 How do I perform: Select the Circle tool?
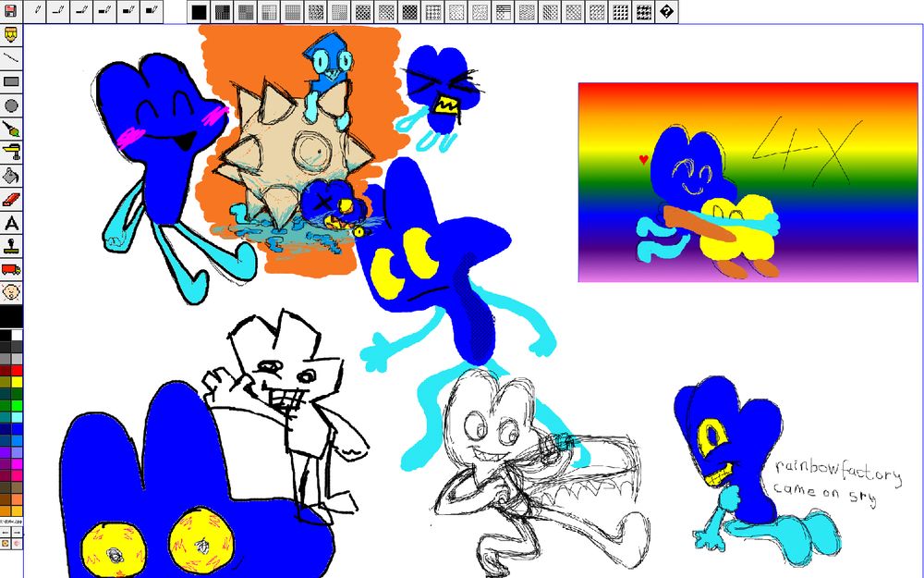click(11, 105)
